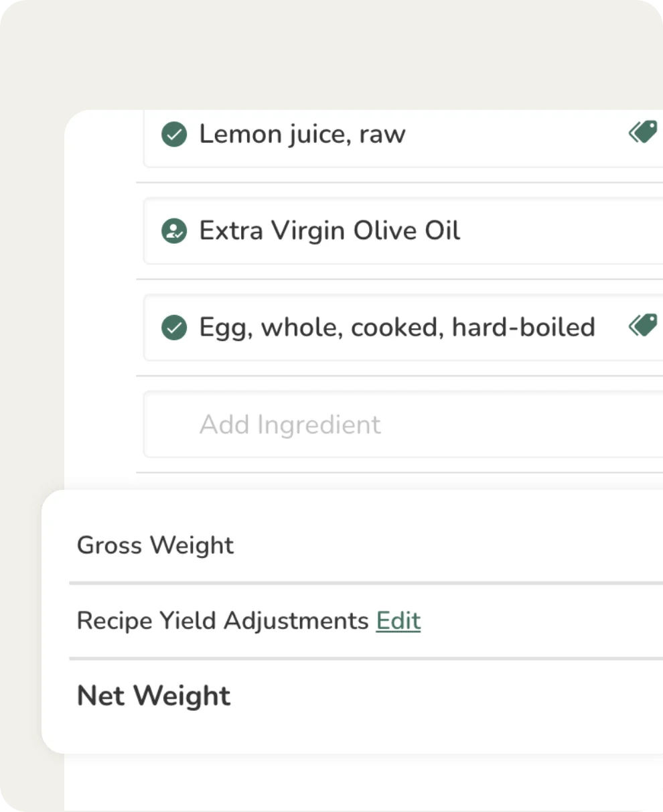The height and width of the screenshot is (812, 663).
Task: Click the checkmark icon beside the hard-boiled Egg
Action: [x=174, y=328]
